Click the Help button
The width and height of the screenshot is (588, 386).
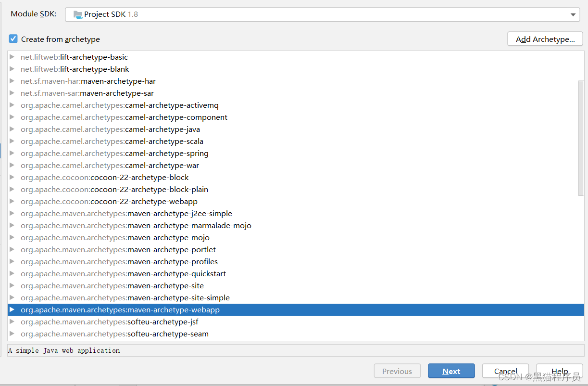[x=560, y=371]
